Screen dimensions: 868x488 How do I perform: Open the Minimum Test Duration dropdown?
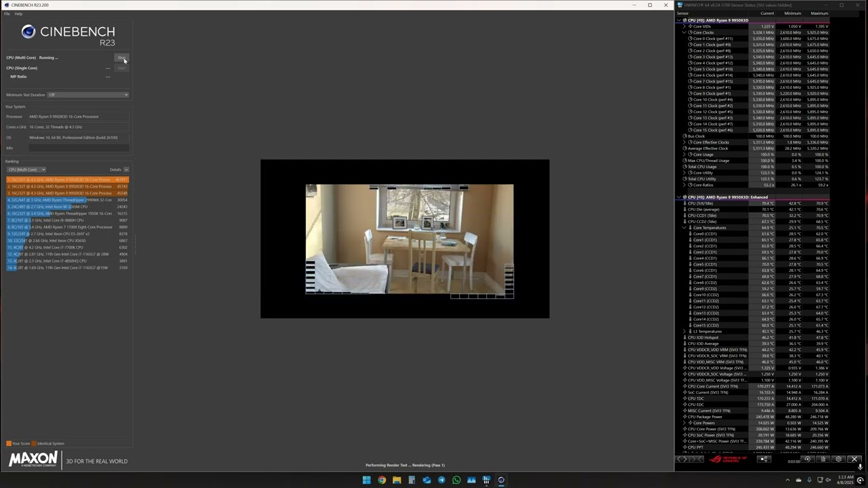pos(87,95)
